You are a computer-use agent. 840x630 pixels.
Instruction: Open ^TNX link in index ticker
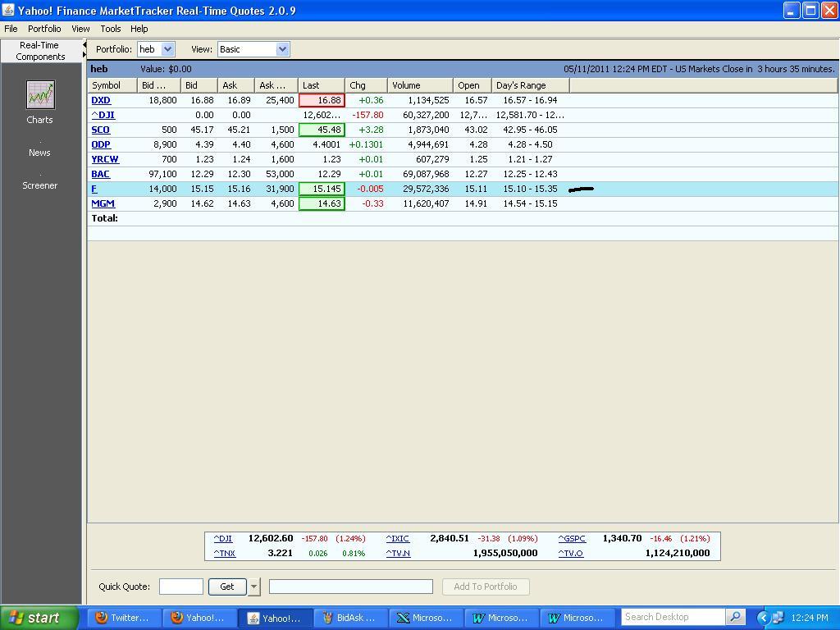pyautogui.click(x=225, y=553)
